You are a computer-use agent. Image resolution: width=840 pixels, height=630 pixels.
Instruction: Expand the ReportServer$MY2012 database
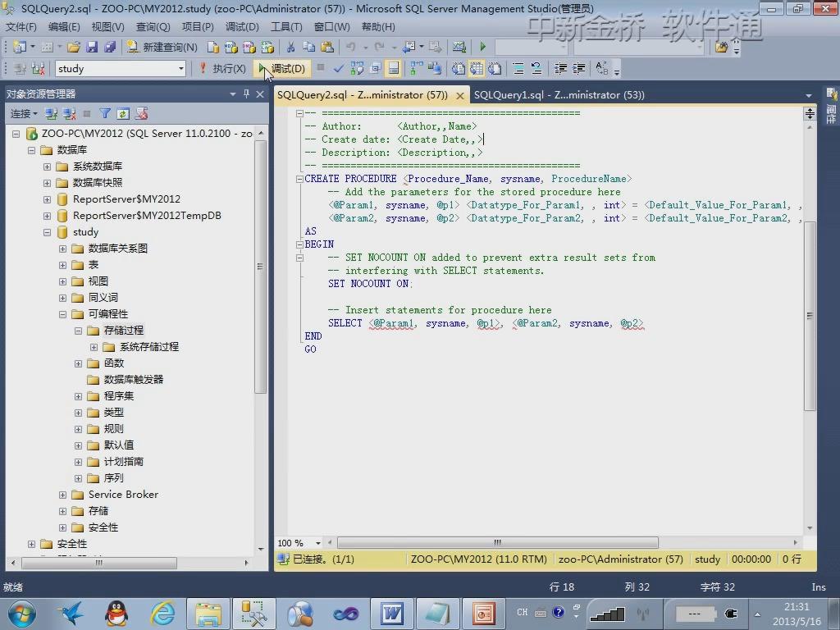click(x=47, y=199)
